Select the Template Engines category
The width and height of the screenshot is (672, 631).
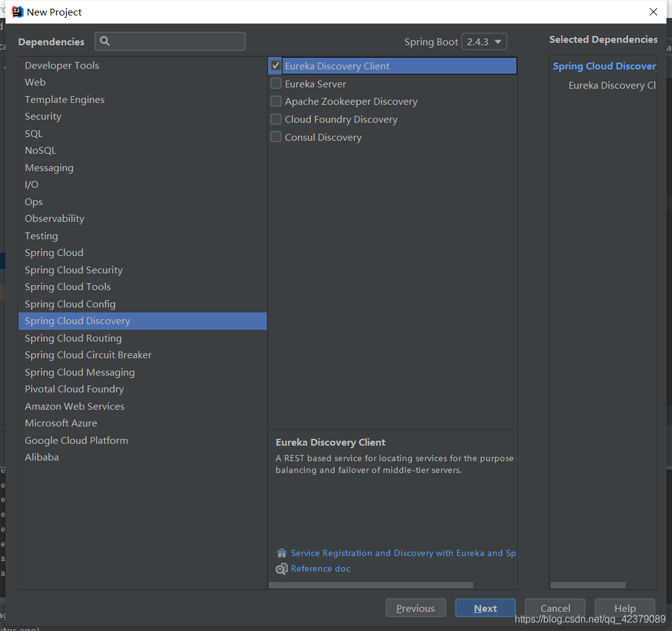coord(142,99)
